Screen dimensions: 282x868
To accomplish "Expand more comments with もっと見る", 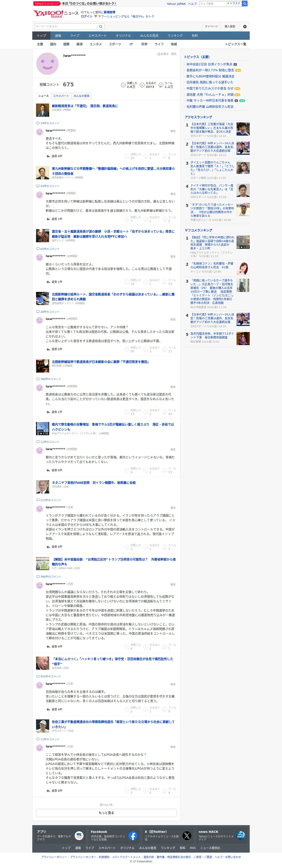I will tap(106, 813).
